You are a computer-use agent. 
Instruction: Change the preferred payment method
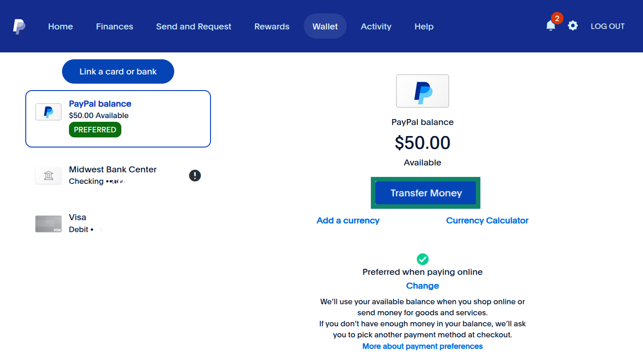(x=422, y=285)
